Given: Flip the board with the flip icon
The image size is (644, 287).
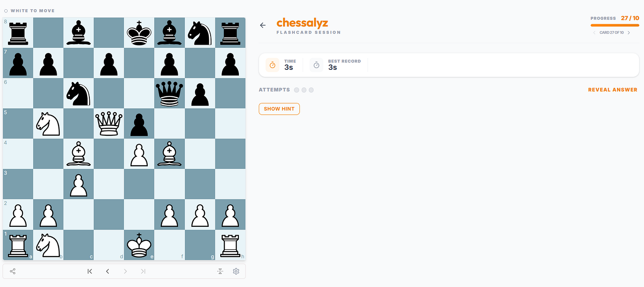Looking at the screenshot, I should [x=220, y=271].
